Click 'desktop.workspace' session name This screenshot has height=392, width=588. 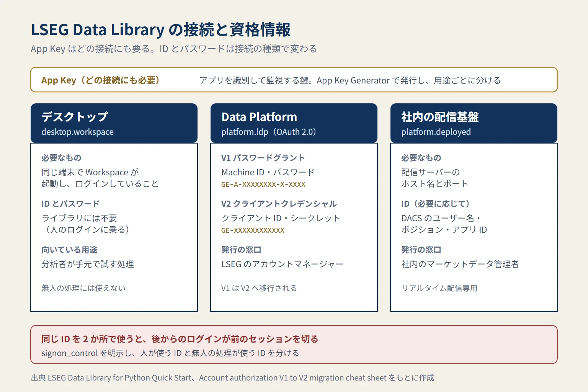click(77, 132)
